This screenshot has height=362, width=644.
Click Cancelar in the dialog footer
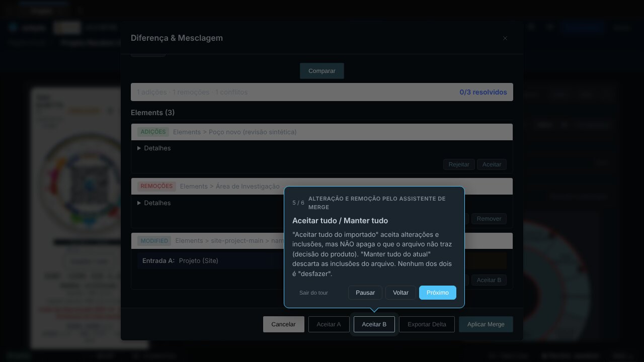pyautogui.click(x=283, y=324)
